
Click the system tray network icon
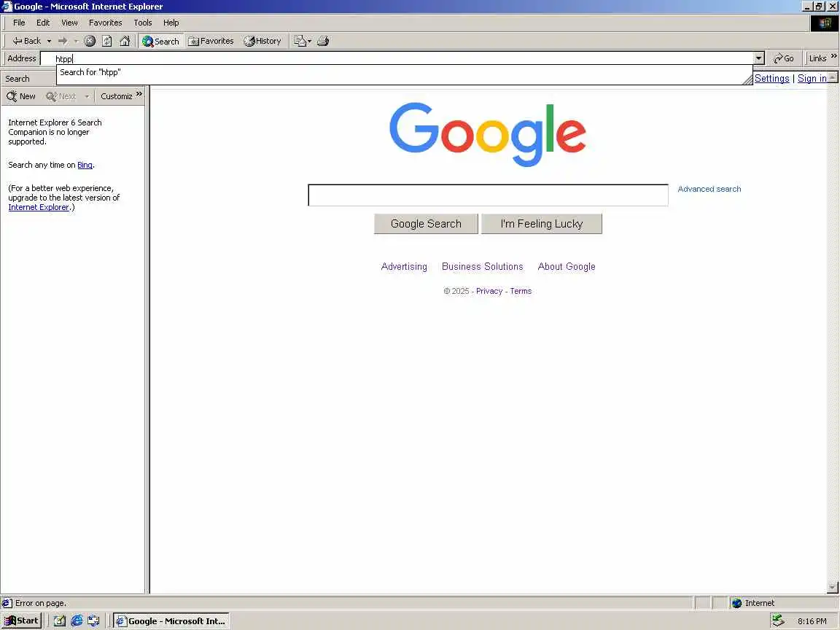coord(778,621)
